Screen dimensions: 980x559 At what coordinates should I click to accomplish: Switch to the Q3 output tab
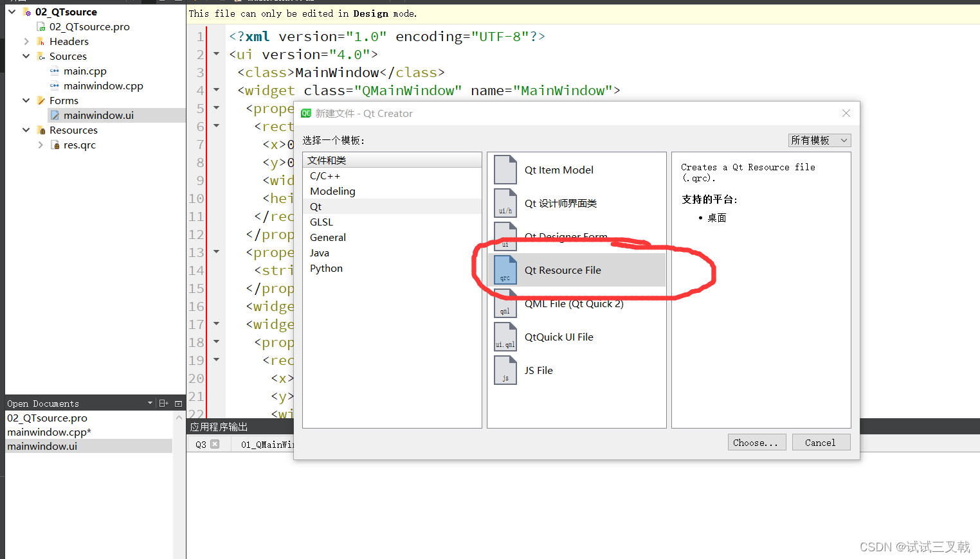coord(201,444)
